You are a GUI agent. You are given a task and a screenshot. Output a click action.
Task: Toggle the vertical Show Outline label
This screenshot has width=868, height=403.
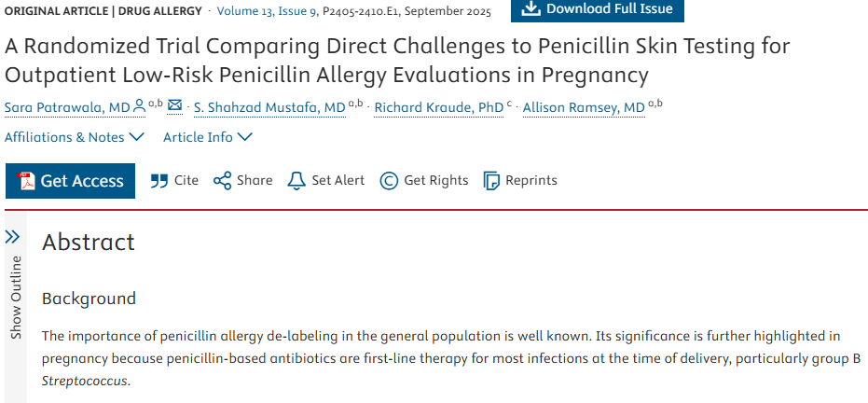click(15, 297)
